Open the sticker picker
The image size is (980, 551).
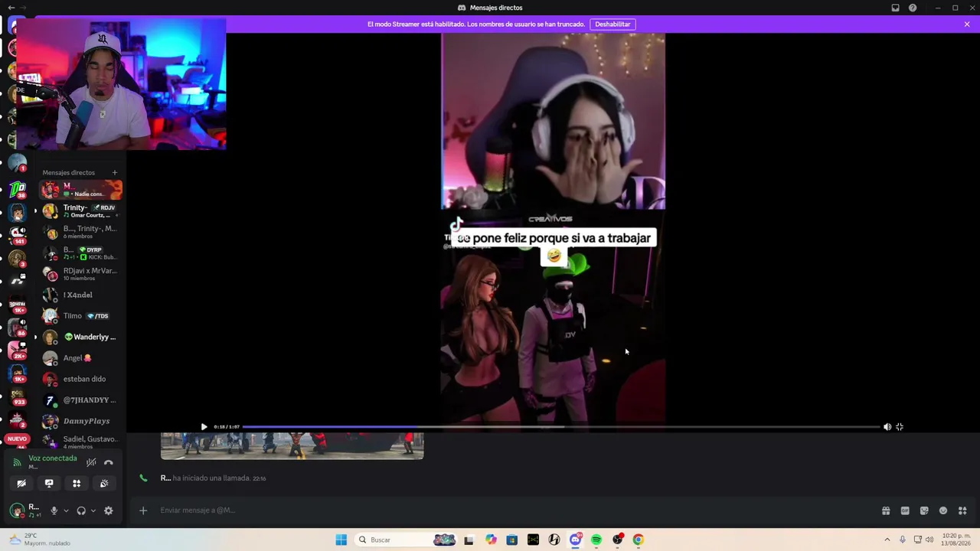coord(924,510)
